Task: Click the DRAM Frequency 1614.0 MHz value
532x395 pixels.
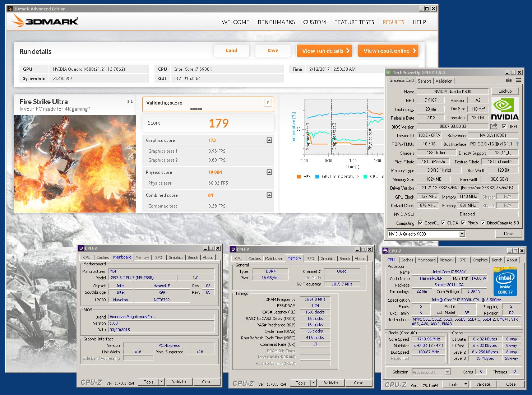Action: pyautogui.click(x=315, y=299)
